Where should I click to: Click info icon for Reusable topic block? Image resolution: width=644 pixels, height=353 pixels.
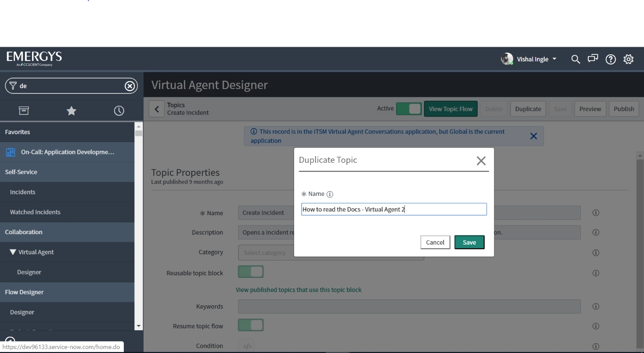coord(596,273)
